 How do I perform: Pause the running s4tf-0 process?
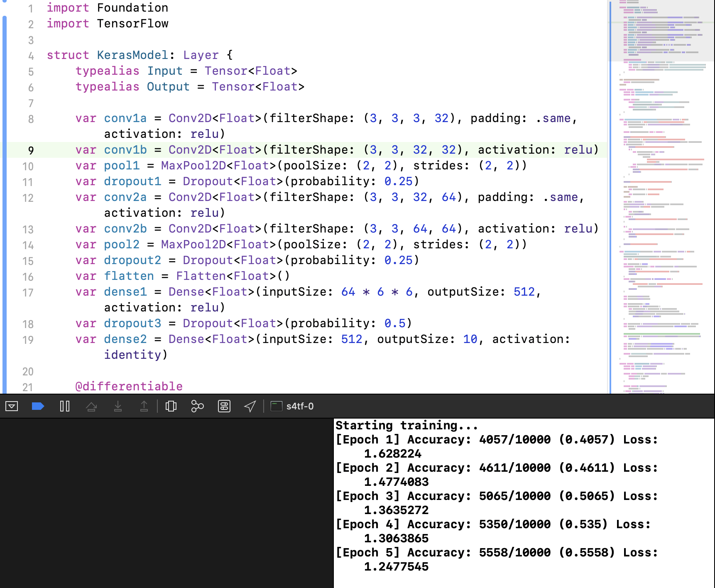coord(65,406)
